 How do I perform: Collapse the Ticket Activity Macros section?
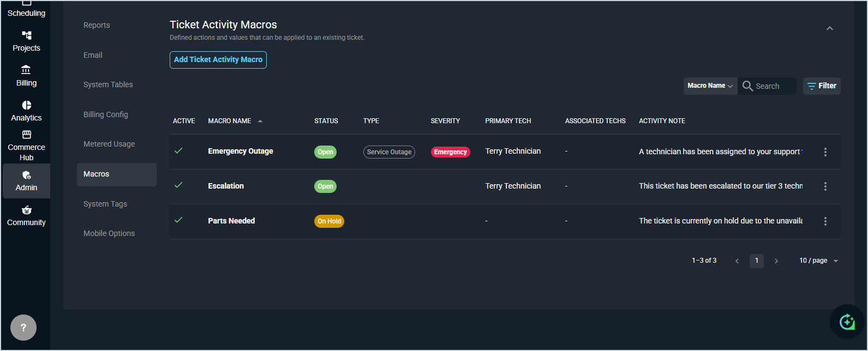coord(829,28)
